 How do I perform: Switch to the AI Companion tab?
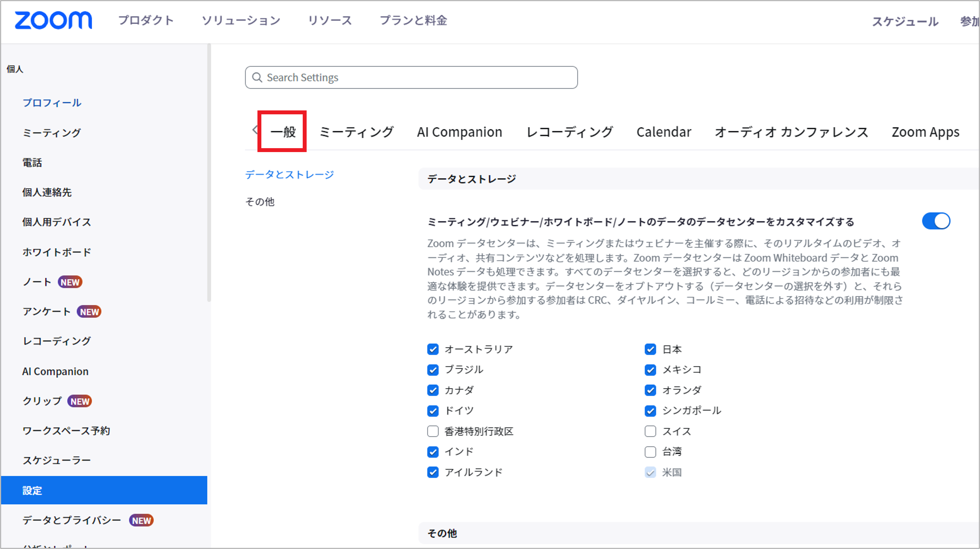(x=460, y=132)
